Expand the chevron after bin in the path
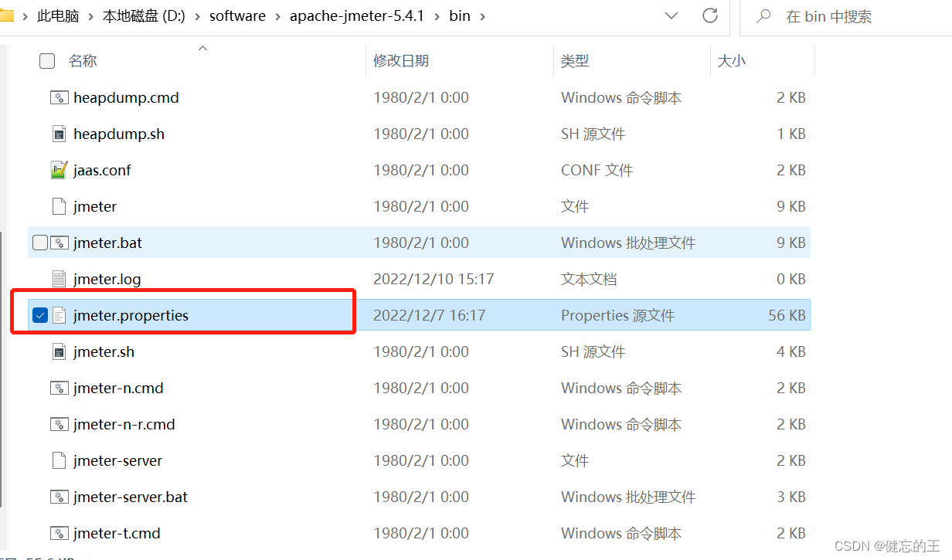This screenshot has height=560, width=952. click(x=483, y=15)
